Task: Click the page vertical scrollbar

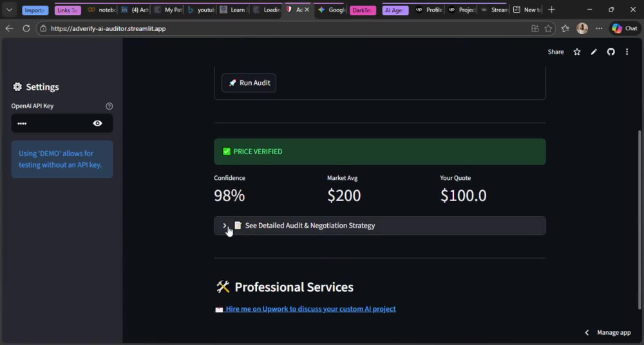Action: click(639, 220)
